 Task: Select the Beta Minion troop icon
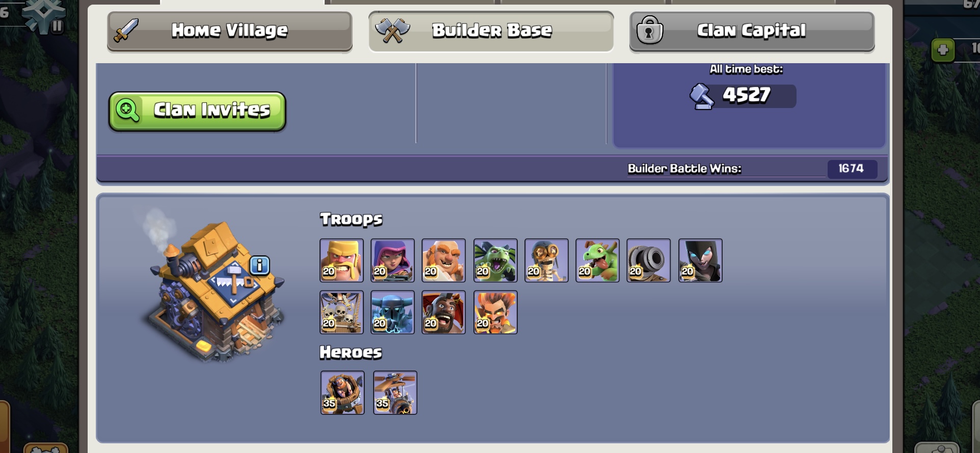pyautogui.click(x=495, y=260)
